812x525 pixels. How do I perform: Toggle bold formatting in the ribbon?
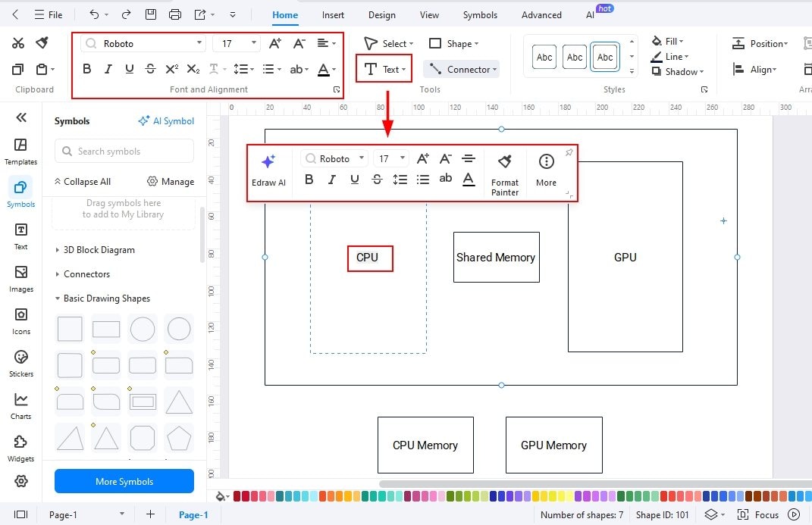pos(86,68)
